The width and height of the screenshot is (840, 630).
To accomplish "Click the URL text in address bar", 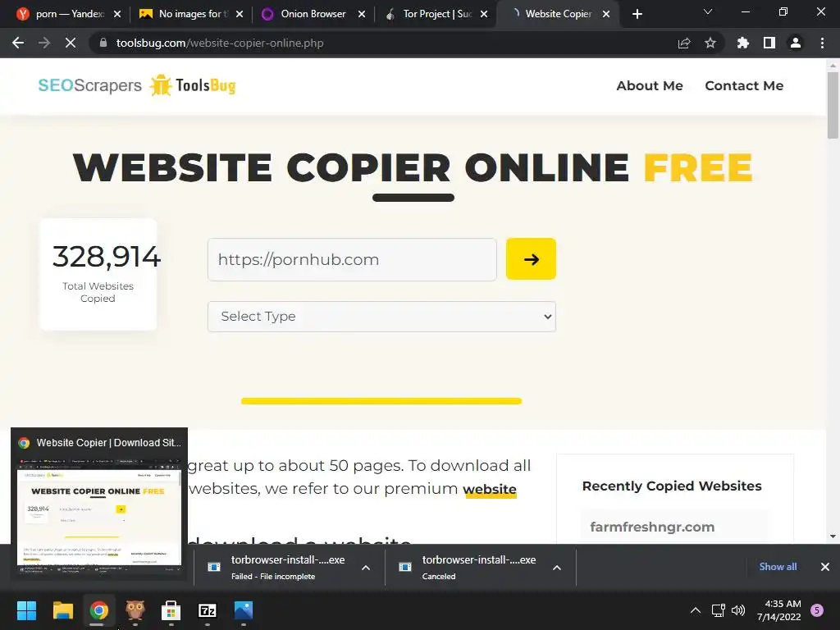I will coord(220,43).
